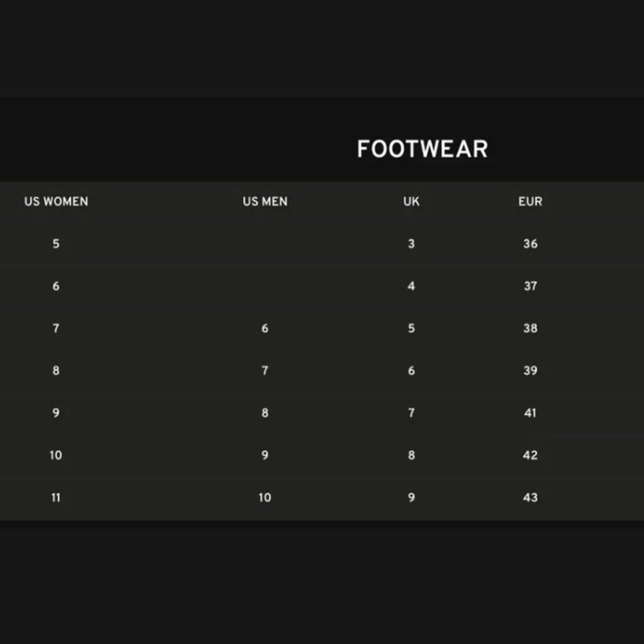The image size is (644, 644).
Task: Click EUR size 42 cell
Action: coord(530,455)
